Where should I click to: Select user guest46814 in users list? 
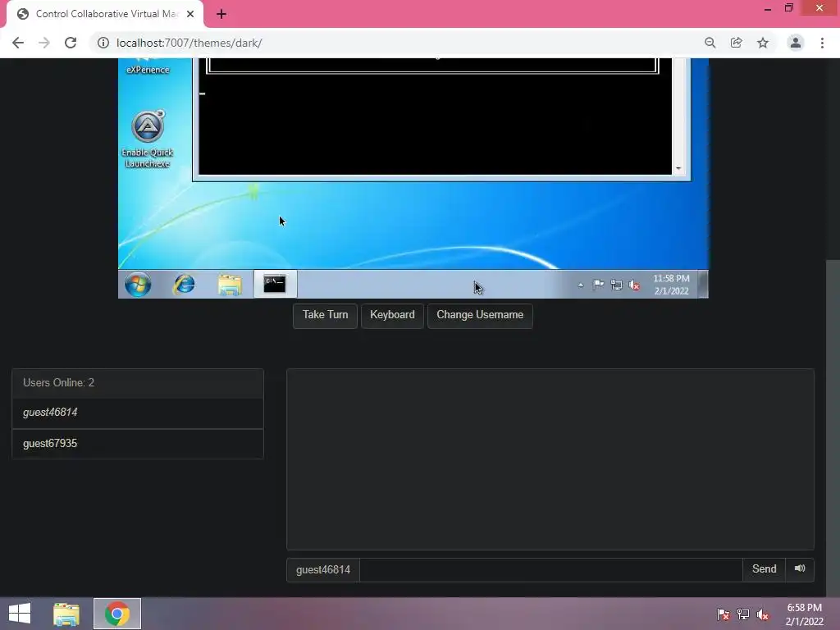pyautogui.click(x=138, y=413)
